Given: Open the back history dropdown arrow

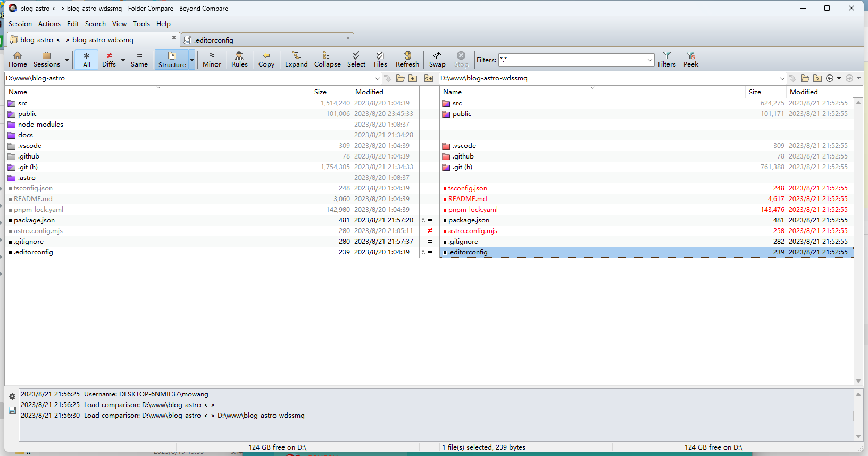Looking at the screenshot, I should (x=839, y=78).
